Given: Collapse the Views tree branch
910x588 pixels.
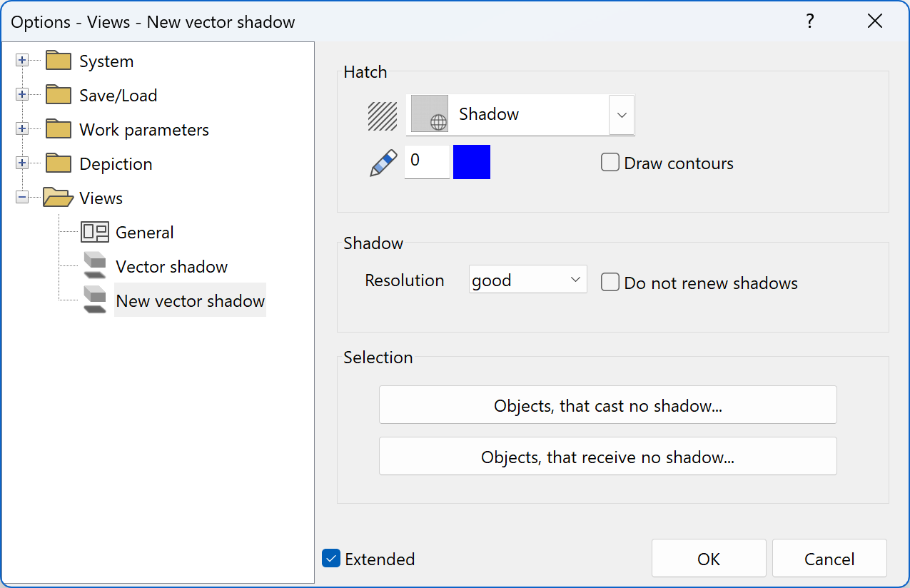Looking at the screenshot, I should pyautogui.click(x=22, y=198).
